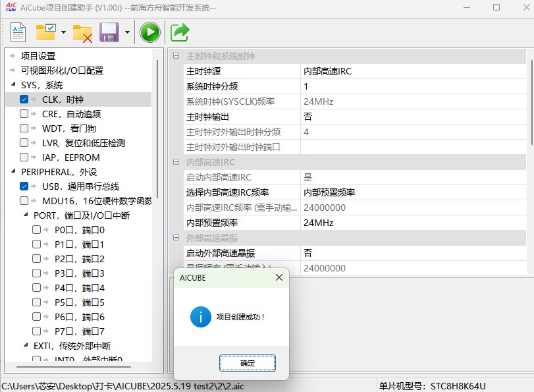Collapse the EXTI，传统外部中断 node
Screen dimensions: 534x392
click(x=26, y=346)
